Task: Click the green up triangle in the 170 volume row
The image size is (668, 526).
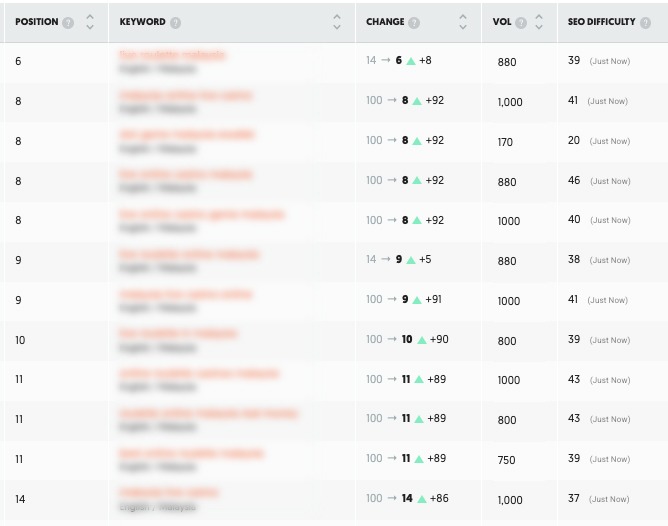Action: click(x=417, y=141)
